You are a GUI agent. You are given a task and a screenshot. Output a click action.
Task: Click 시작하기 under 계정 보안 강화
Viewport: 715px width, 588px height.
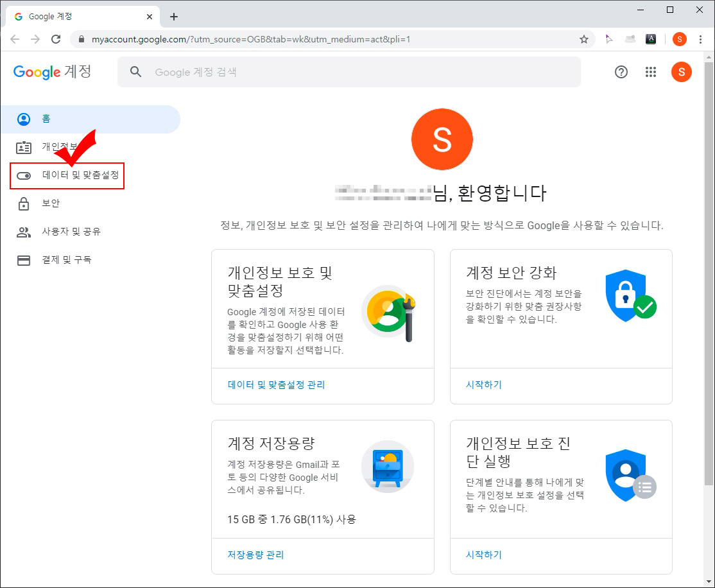pos(484,385)
